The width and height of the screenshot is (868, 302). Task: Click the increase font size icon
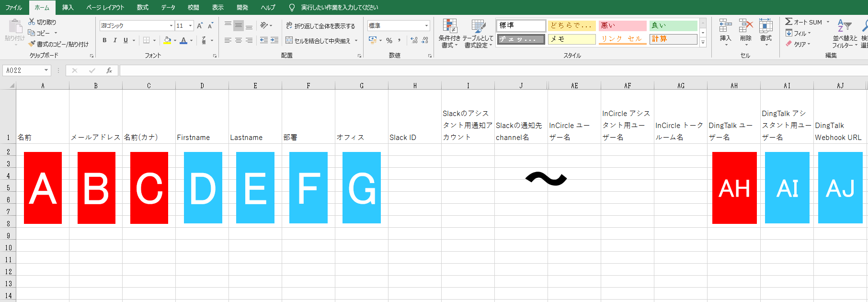[x=200, y=25]
